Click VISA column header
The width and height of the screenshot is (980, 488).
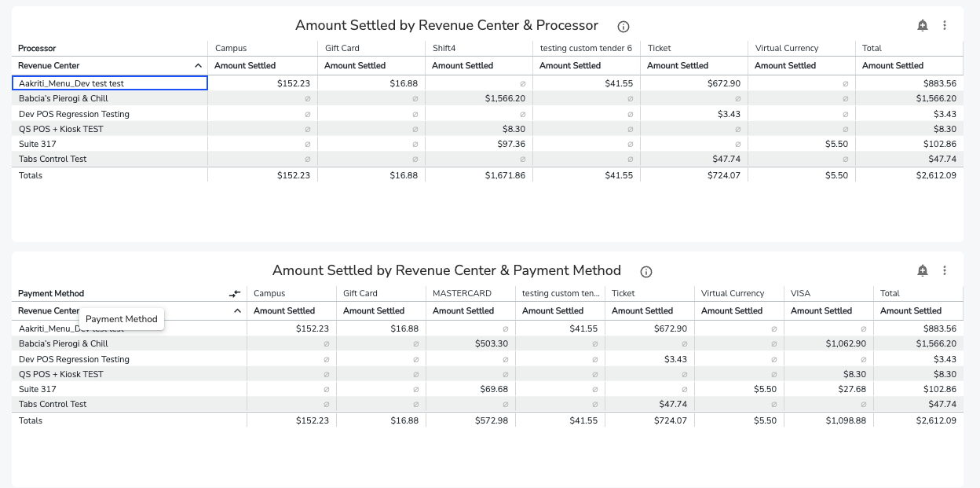tap(800, 293)
